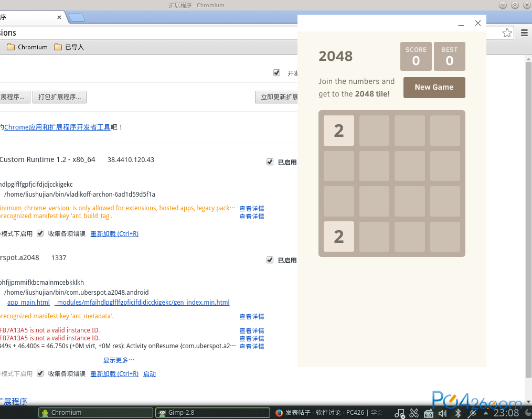Click the 启动 link for a2048
The width and height of the screenshot is (532, 419).
pos(150,374)
